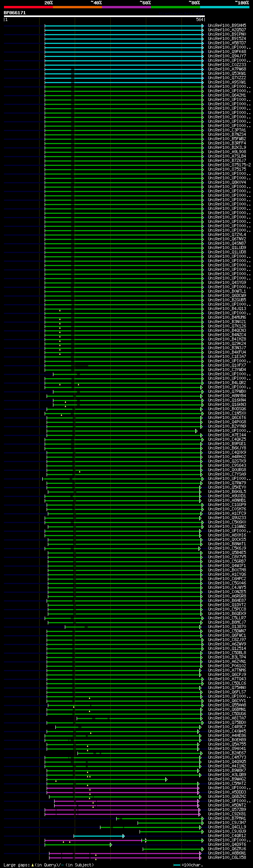Open UniRef100_A7EI44 hit entry

click(227, 435)
